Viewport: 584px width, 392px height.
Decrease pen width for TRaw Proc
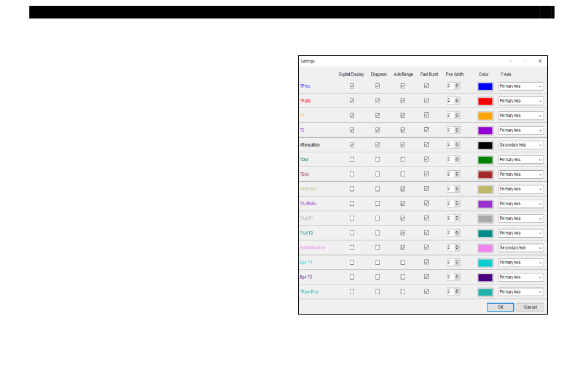click(457, 294)
